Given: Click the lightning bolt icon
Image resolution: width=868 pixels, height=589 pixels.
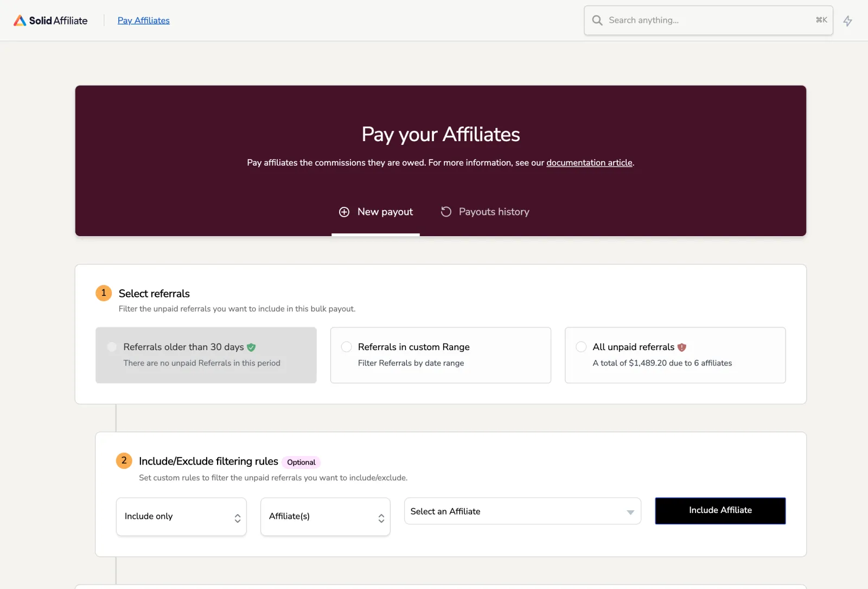Looking at the screenshot, I should (847, 21).
